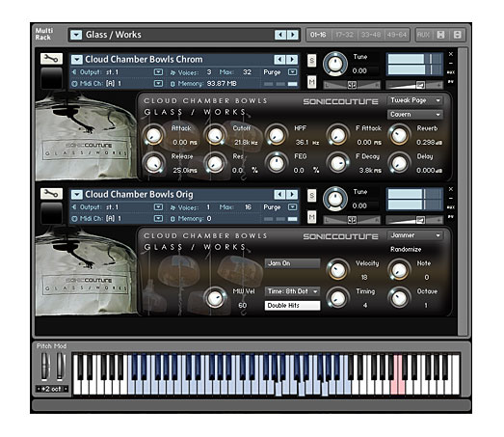The height and width of the screenshot is (437, 504).
Task: Remove Cloud Chamber Bowls Chrom instrument (X)
Action: pyautogui.click(x=451, y=54)
